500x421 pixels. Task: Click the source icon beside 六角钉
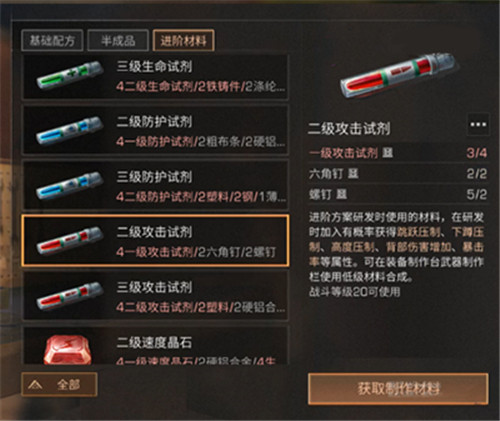tap(353, 173)
